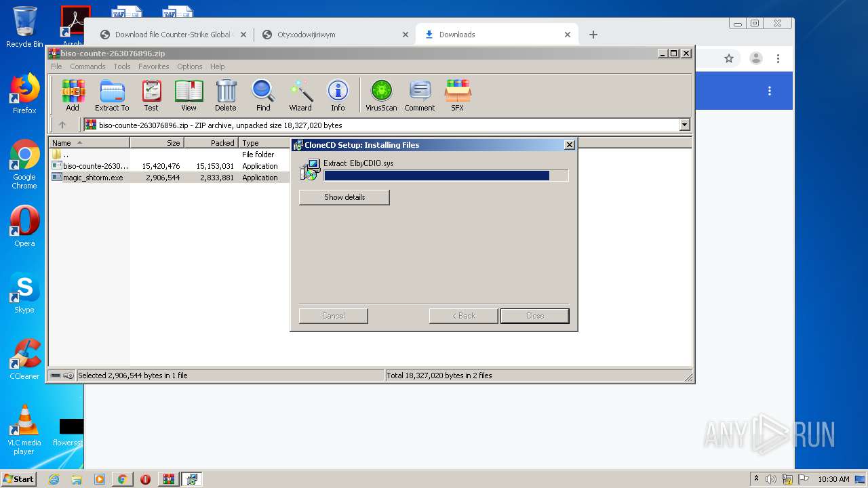Click the taskbar clock 10:30 AM
This screenshot has height=488, width=868.
pos(833,479)
